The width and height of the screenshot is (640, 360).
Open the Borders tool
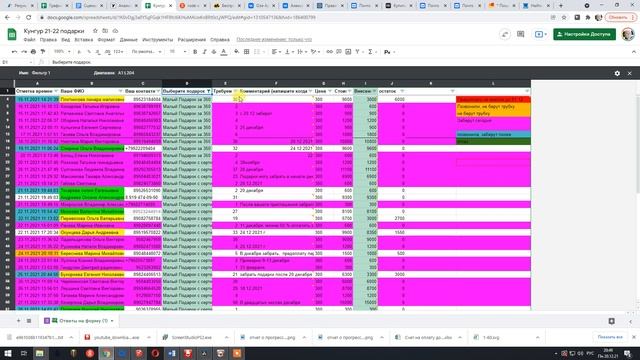(x=247, y=52)
